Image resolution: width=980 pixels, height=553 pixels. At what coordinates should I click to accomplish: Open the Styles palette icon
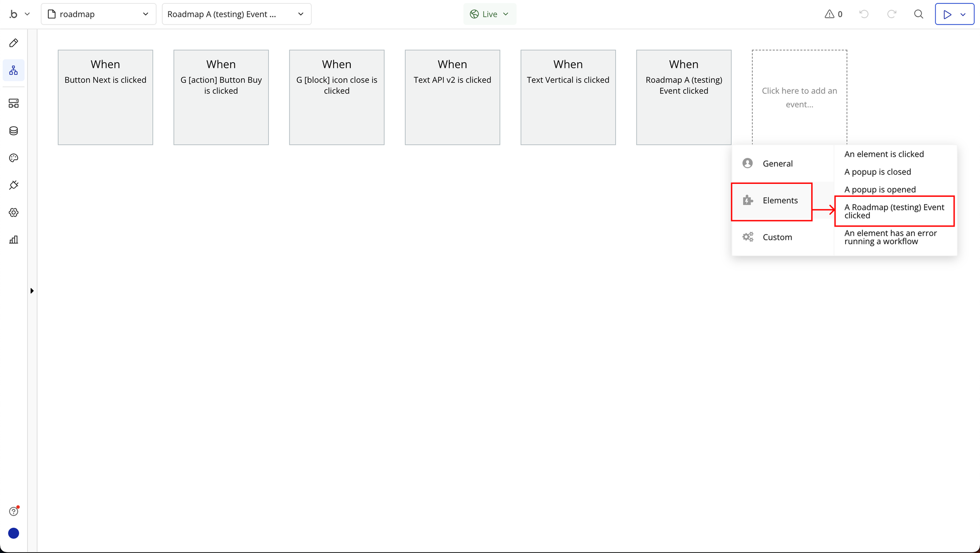pyautogui.click(x=14, y=158)
